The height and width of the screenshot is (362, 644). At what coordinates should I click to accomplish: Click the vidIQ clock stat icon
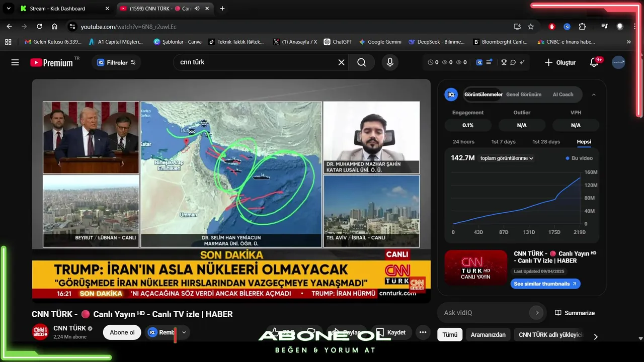coord(430,62)
